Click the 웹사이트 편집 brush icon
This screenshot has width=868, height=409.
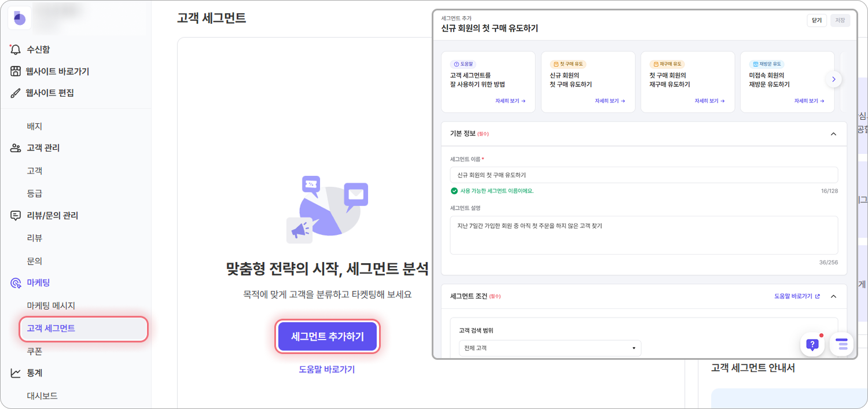point(16,93)
